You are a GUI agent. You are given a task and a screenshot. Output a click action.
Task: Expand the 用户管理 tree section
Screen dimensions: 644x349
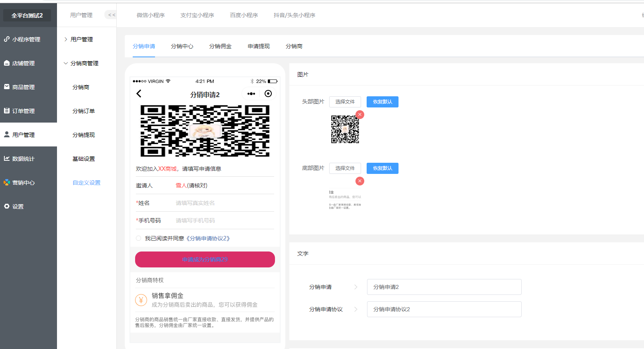[66, 39]
